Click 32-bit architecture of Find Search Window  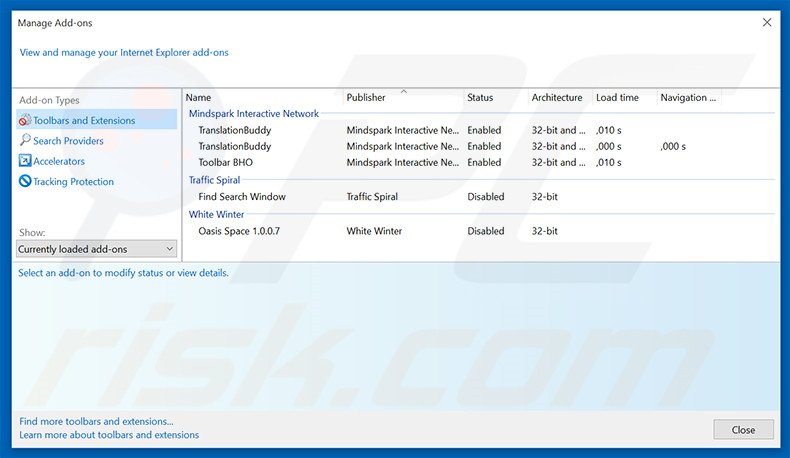point(544,197)
